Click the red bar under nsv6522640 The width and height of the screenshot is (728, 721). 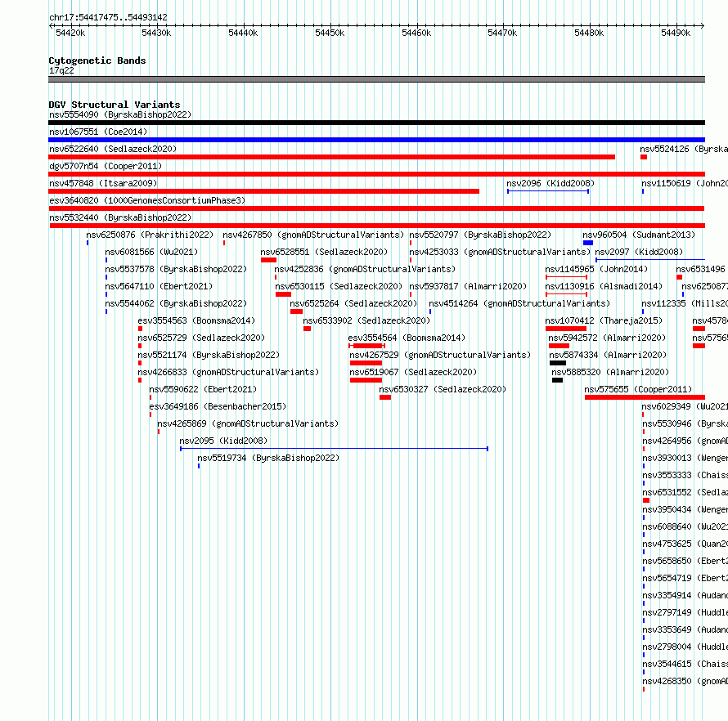331,157
